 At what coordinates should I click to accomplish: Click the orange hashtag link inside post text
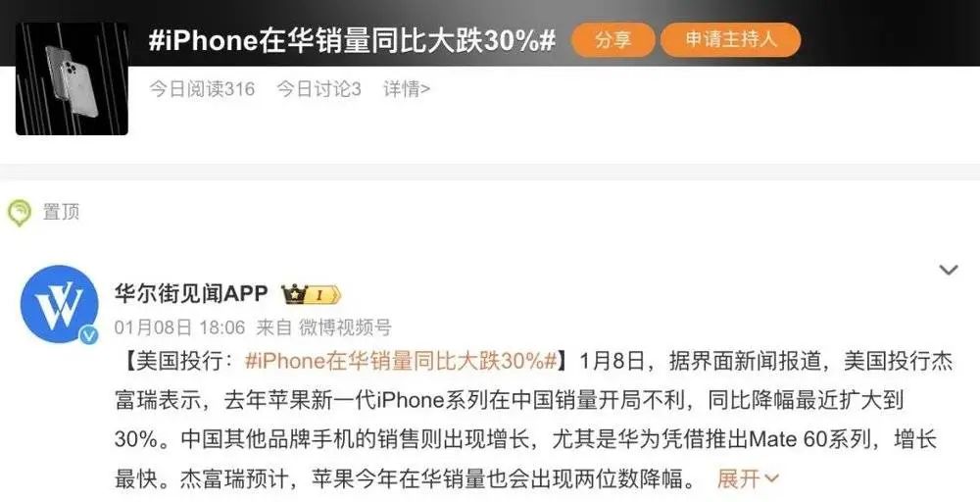coord(401,362)
